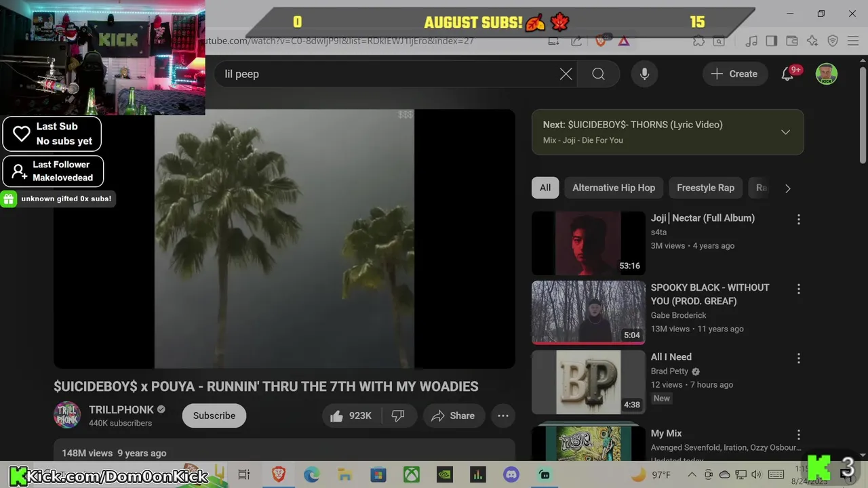
Task: Open Brave Shields lion icon
Action: (x=600, y=41)
